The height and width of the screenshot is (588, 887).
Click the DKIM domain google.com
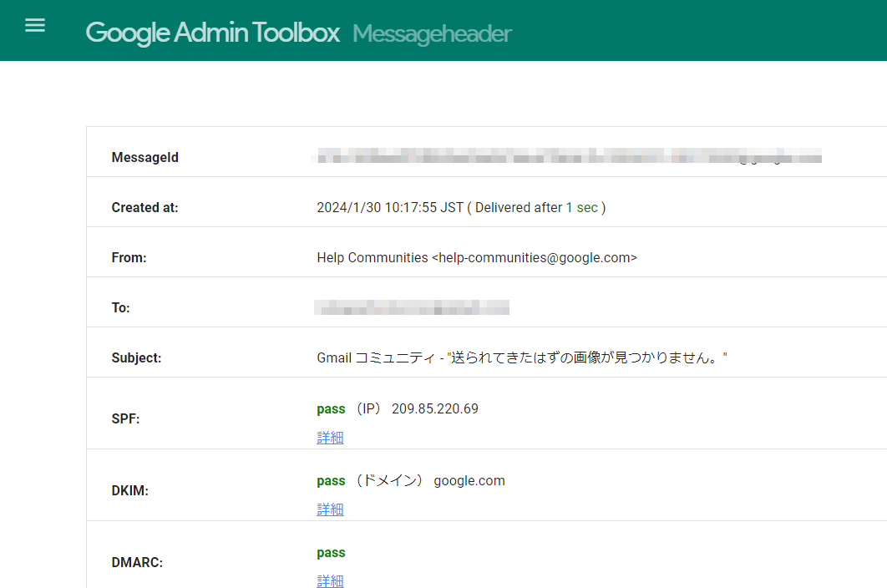pos(469,481)
